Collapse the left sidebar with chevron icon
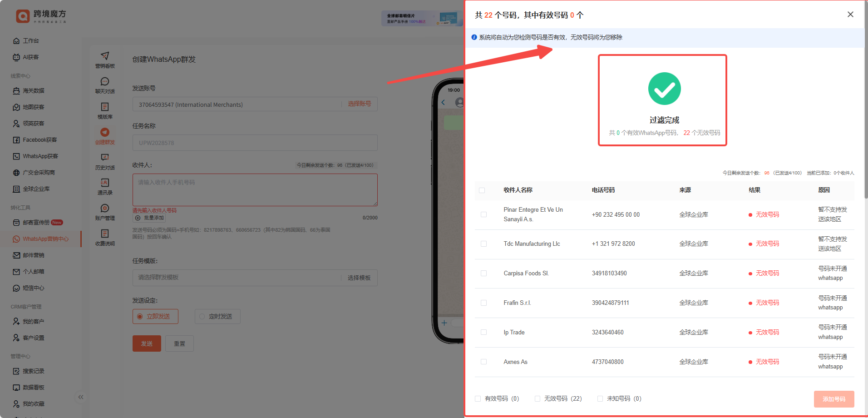 [81, 397]
